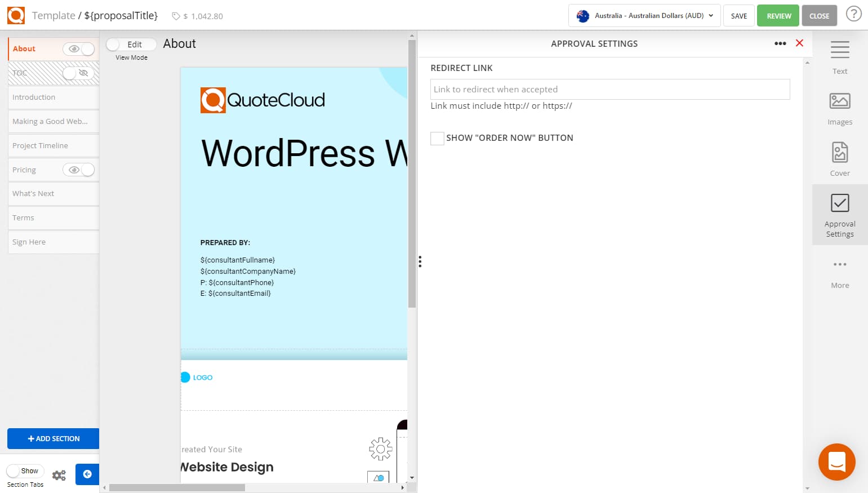Screen dimensions: 868x493
Task: Open the help question mark icon
Action: 854,14
